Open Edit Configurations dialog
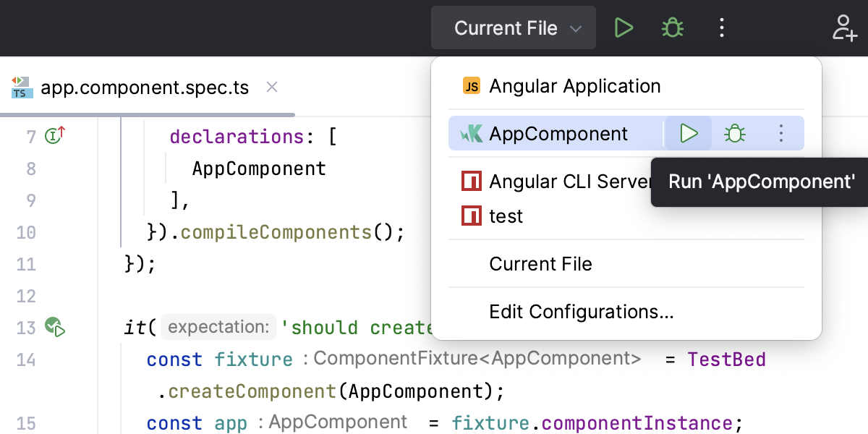 (x=581, y=312)
